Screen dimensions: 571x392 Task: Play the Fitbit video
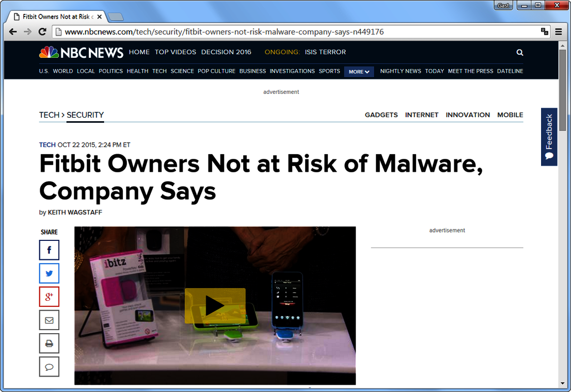coord(215,305)
